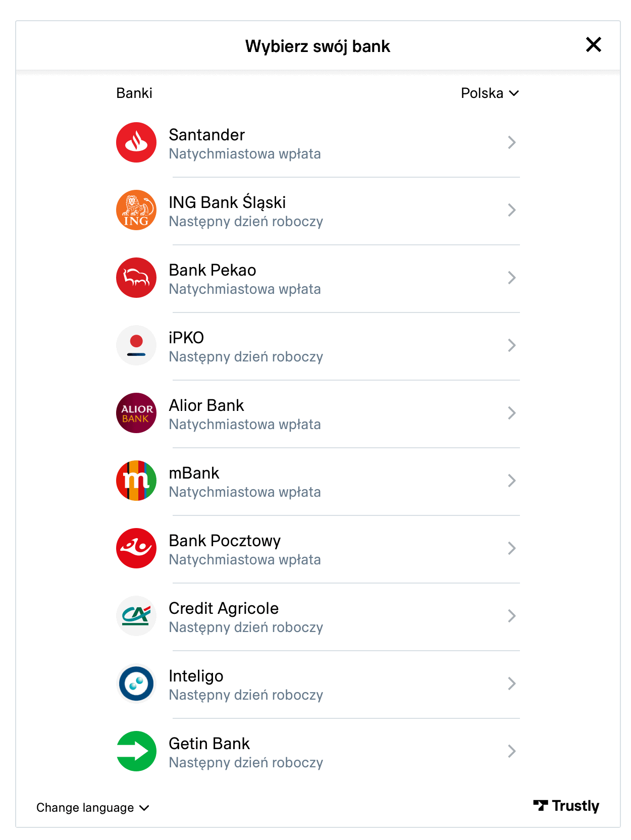The image size is (631, 840).
Task: Select the Getin Bank green arrow logo
Action: (x=136, y=751)
